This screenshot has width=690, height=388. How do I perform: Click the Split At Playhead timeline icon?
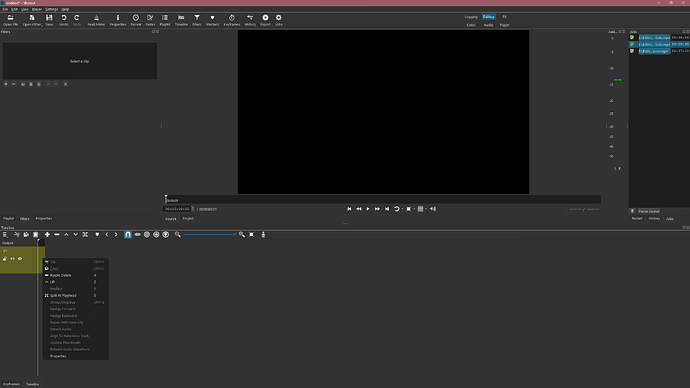[85, 234]
